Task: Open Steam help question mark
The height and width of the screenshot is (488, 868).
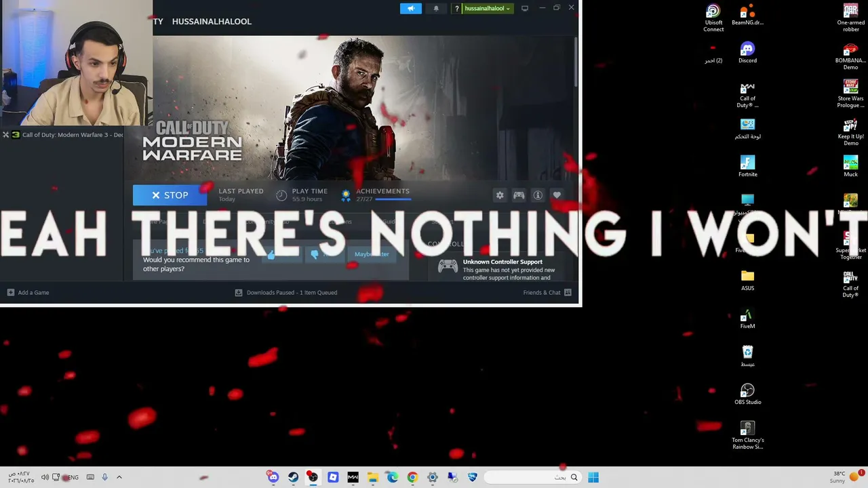Action: [457, 8]
